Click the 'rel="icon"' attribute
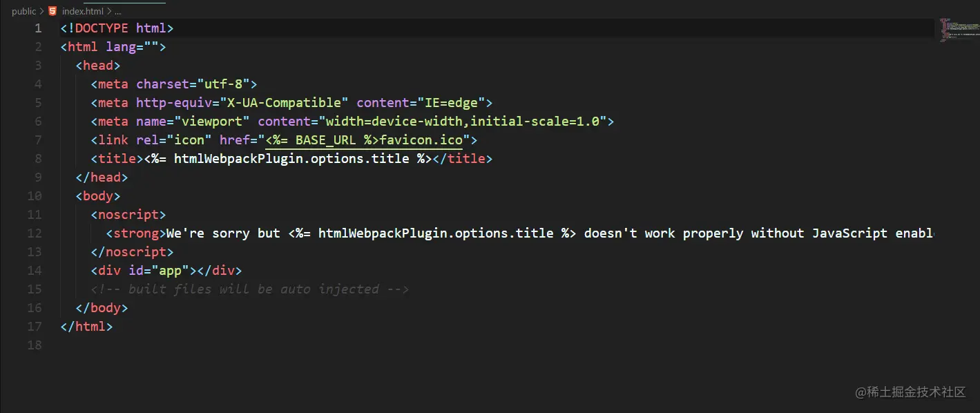 coord(174,140)
